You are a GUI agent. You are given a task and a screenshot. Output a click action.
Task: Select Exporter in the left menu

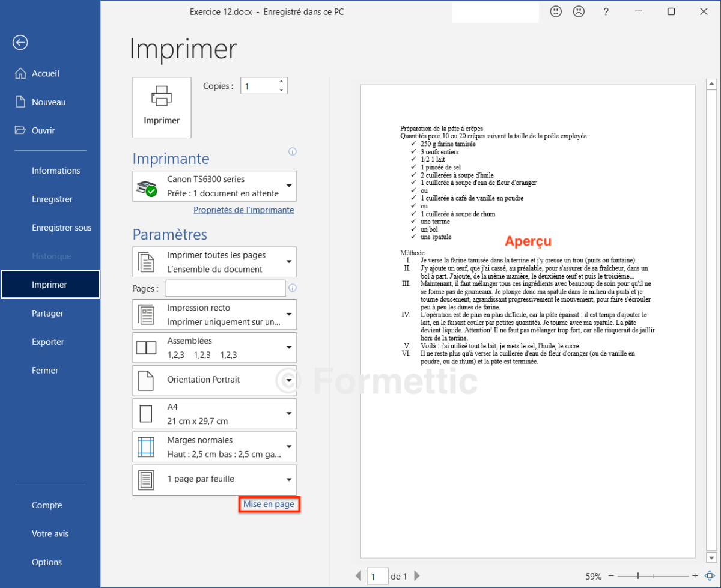tap(48, 342)
